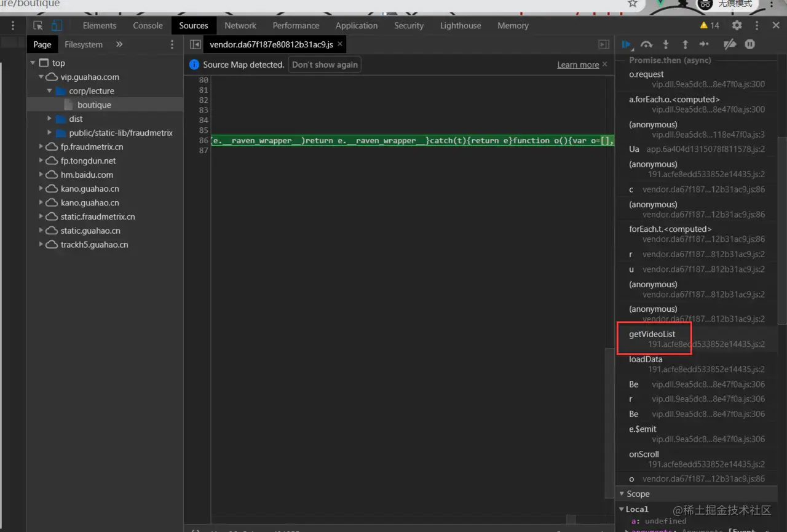Show more navigator tabs chevron
This screenshot has width=787, height=532.
point(119,44)
